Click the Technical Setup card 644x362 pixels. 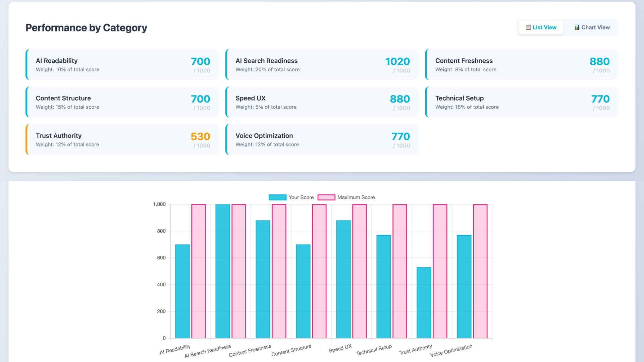521,102
